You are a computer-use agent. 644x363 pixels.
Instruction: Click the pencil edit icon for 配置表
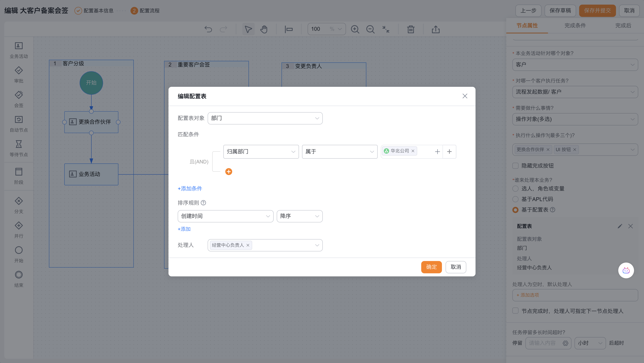[x=620, y=226]
